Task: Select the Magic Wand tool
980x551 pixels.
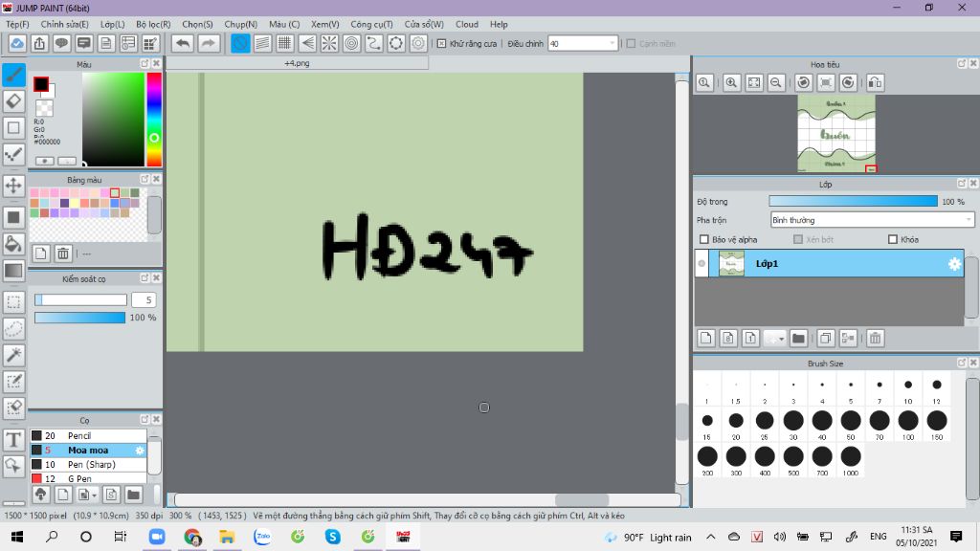Action: click(13, 355)
